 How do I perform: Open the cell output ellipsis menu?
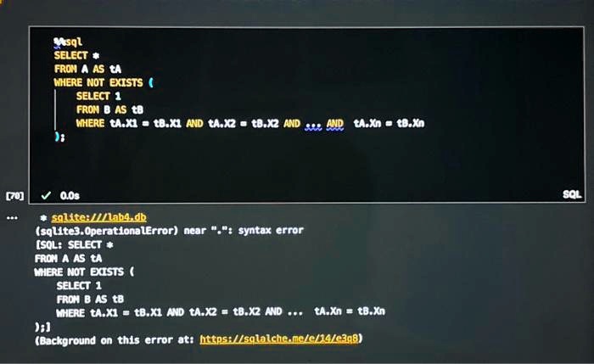tap(12, 218)
